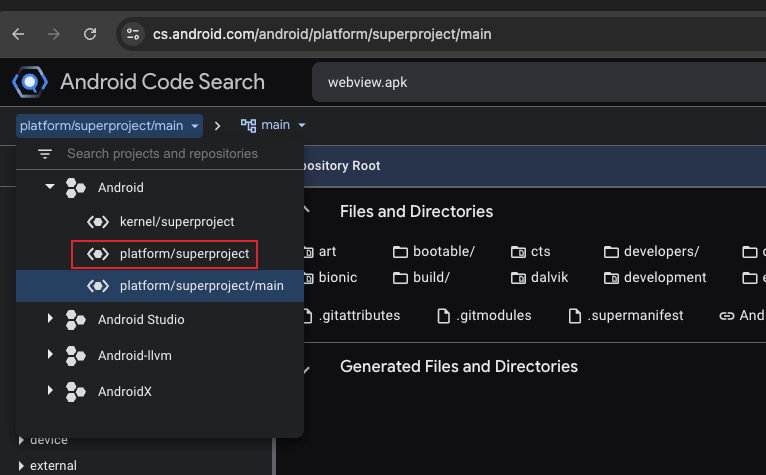Open the Android Code Search title link

pyautogui.click(x=162, y=82)
